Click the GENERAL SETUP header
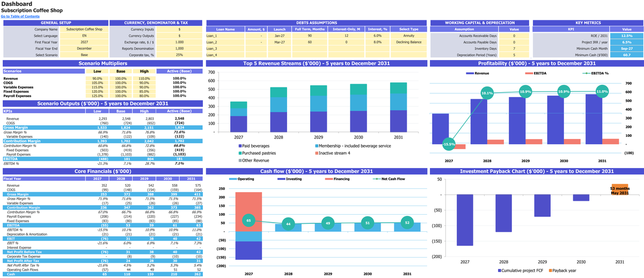 tap(55, 23)
